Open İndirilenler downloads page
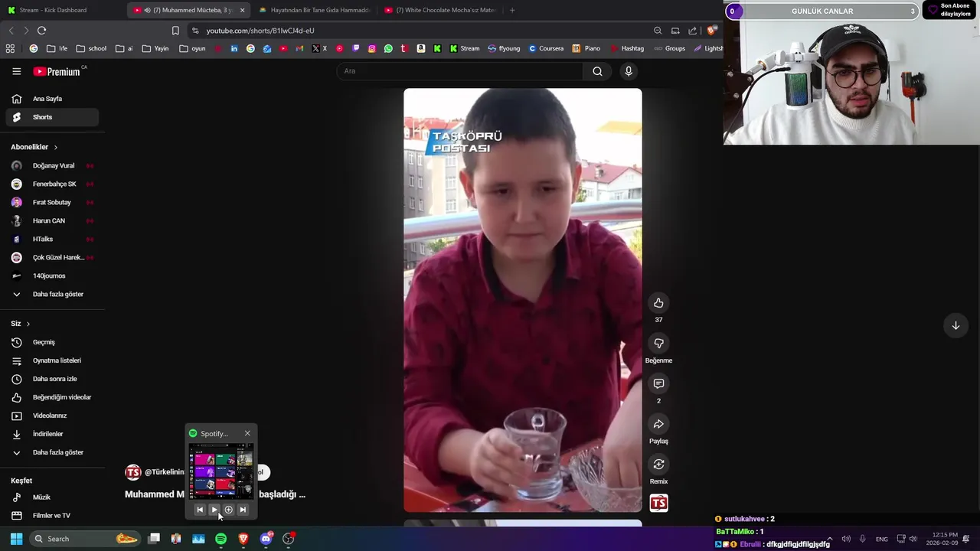Viewport: 980px width, 551px height. [x=52, y=434]
